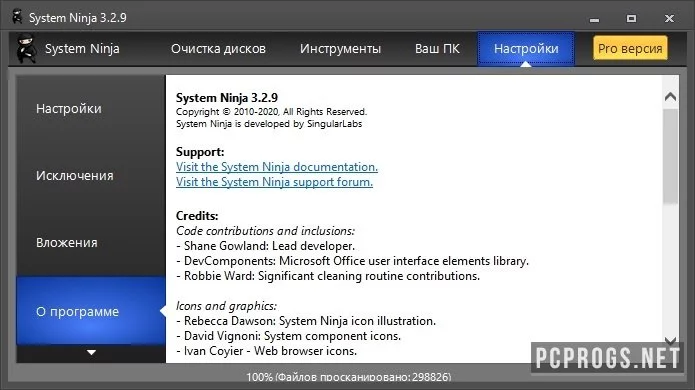The image size is (695, 390).
Task: Click the ninja icon in the title bar
Action: click(17, 17)
